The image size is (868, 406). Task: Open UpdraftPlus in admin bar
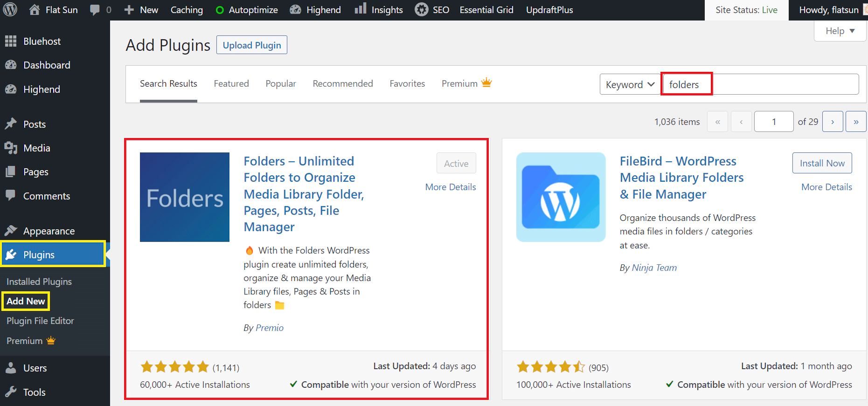coord(549,10)
